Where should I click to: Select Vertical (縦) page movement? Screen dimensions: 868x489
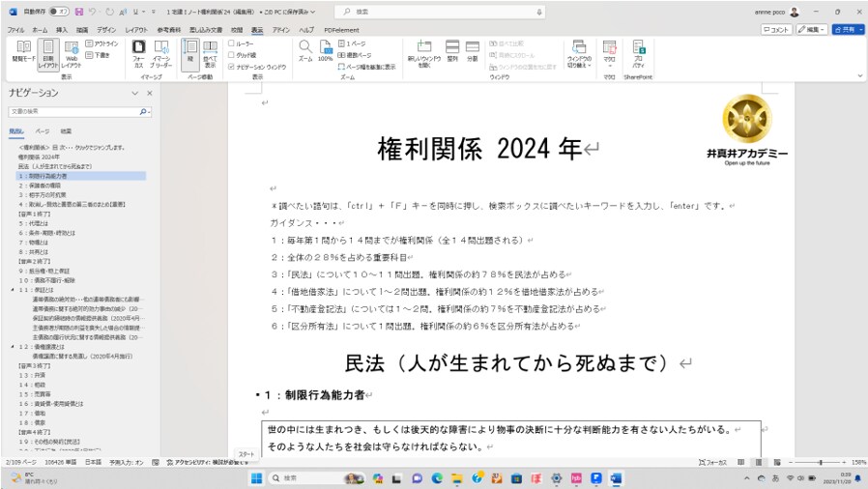tap(189, 53)
